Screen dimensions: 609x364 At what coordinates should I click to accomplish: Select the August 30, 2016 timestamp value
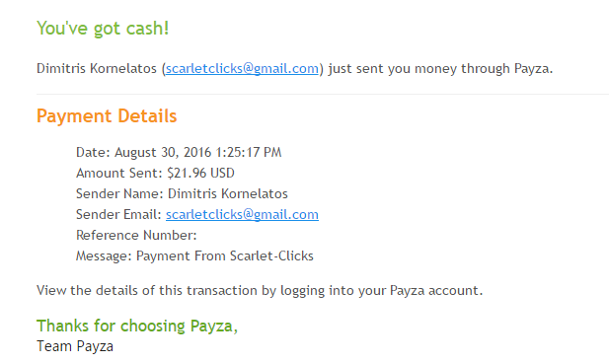(198, 152)
